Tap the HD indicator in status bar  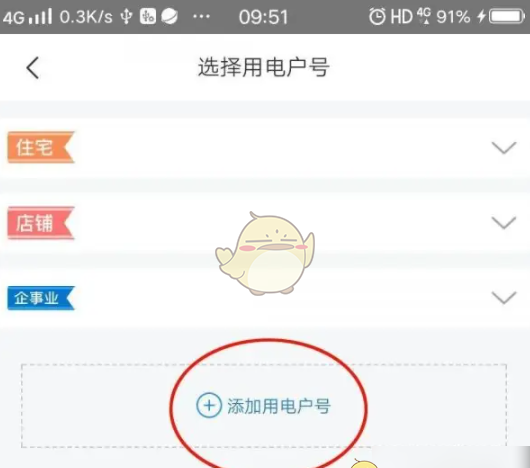click(x=402, y=16)
